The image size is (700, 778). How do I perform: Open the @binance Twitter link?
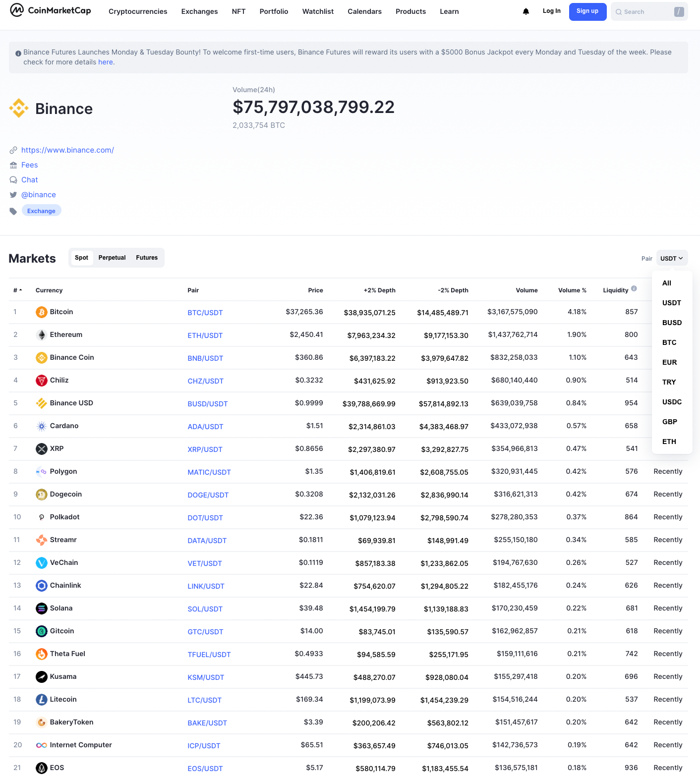click(39, 195)
